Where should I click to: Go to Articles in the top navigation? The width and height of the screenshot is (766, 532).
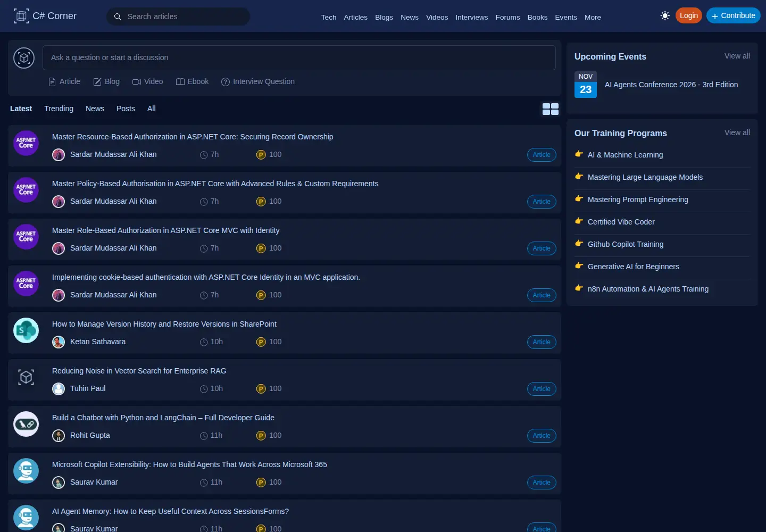click(355, 17)
